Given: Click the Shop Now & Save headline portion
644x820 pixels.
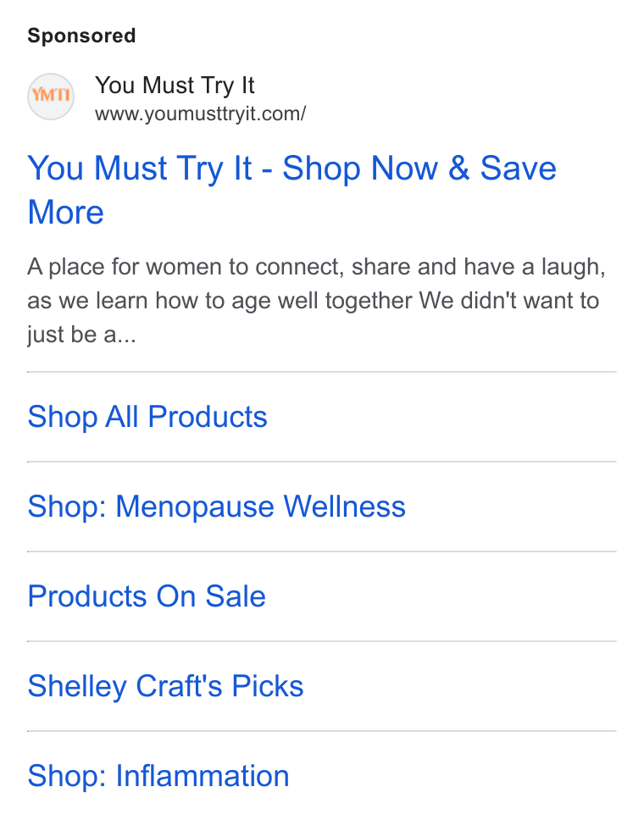Looking at the screenshot, I should coord(419,169).
